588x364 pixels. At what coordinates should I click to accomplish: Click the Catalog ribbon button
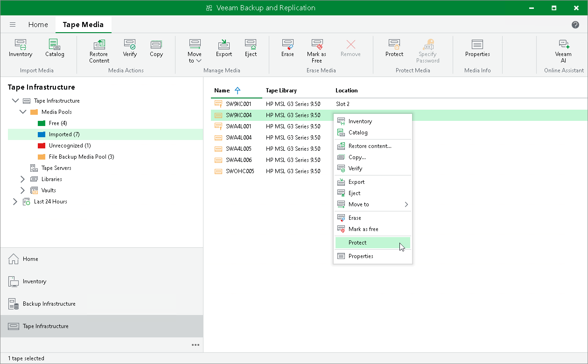pos(55,49)
